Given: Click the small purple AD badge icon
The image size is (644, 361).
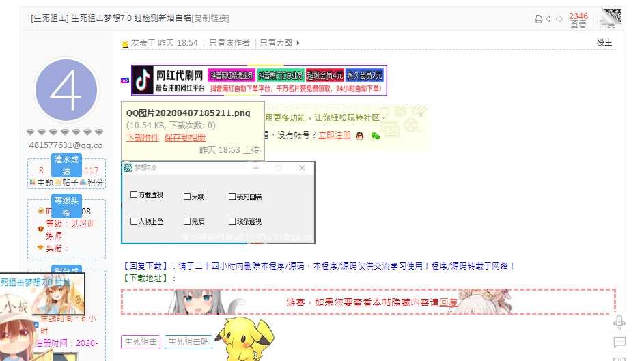Looking at the screenshot, I should pyautogui.click(x=125, y=81).
